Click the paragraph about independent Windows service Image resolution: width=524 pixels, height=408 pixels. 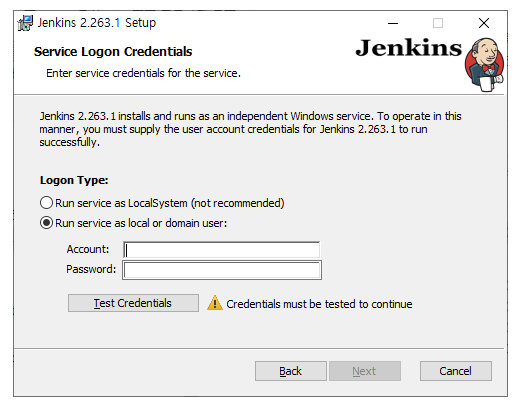(250, 129)
